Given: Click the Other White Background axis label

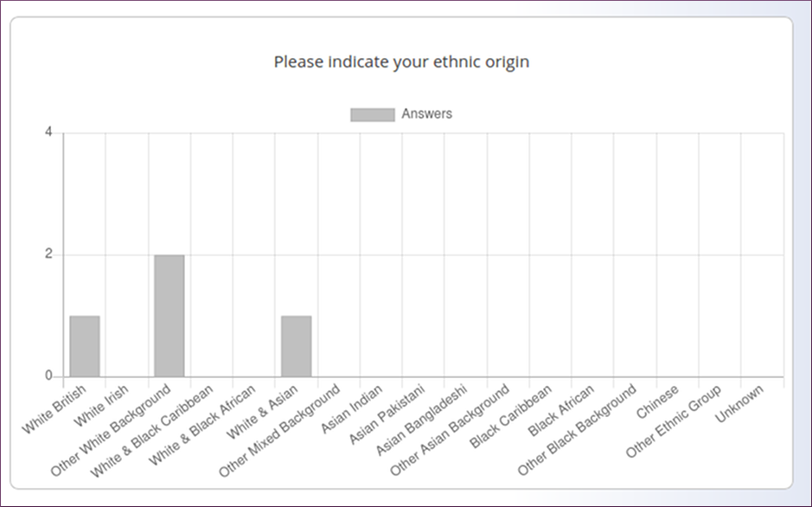Looking at the screenshot, I should click(x=111, y=430).
